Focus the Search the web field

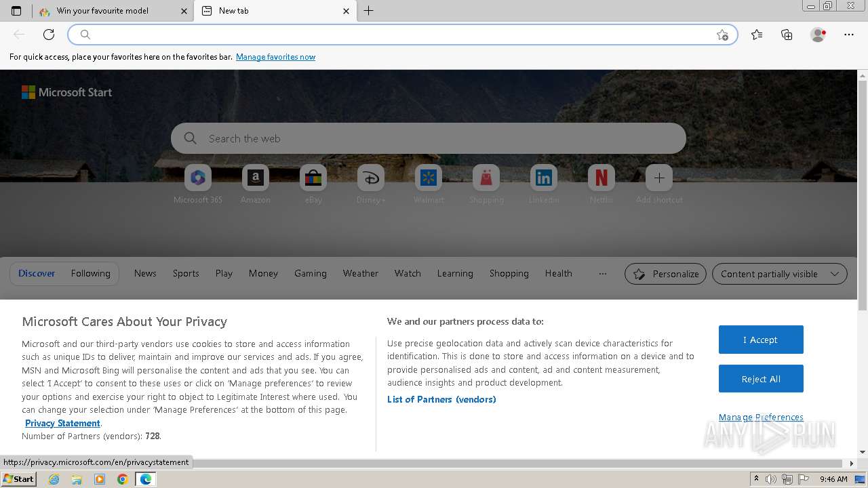point(429,138)
